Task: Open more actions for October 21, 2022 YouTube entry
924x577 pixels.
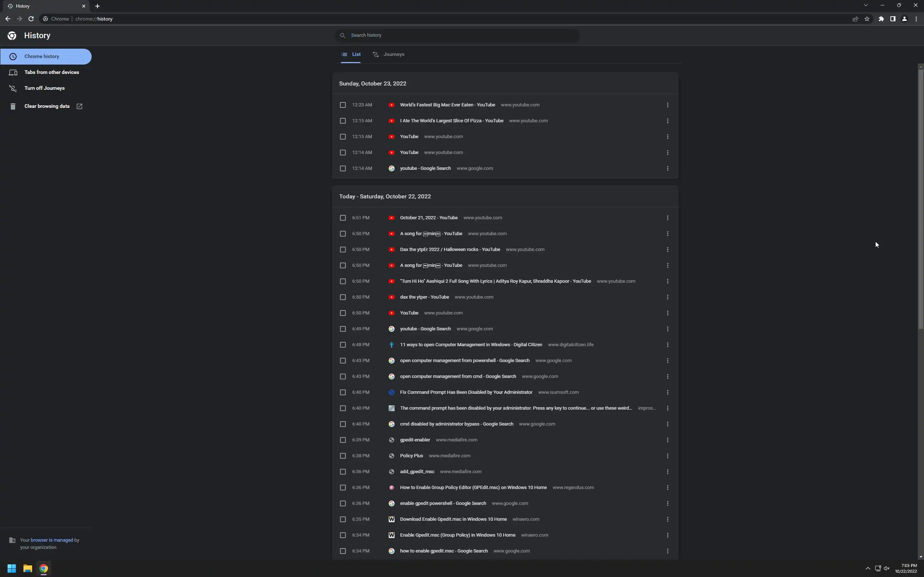Action: click(x=667, y=218)
